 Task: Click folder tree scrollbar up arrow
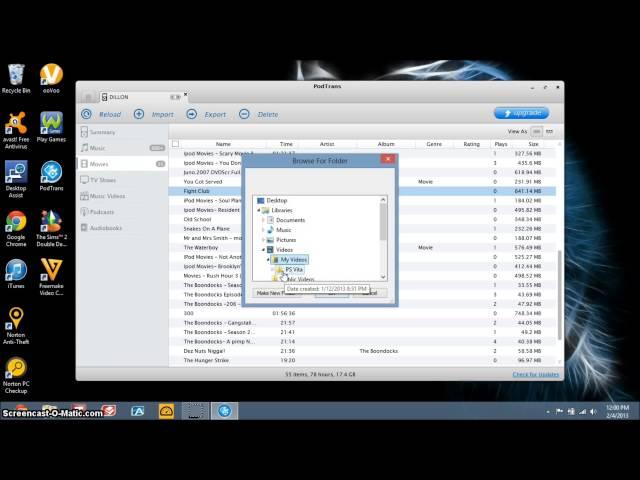pyautogui.click(x=383, y=200)
